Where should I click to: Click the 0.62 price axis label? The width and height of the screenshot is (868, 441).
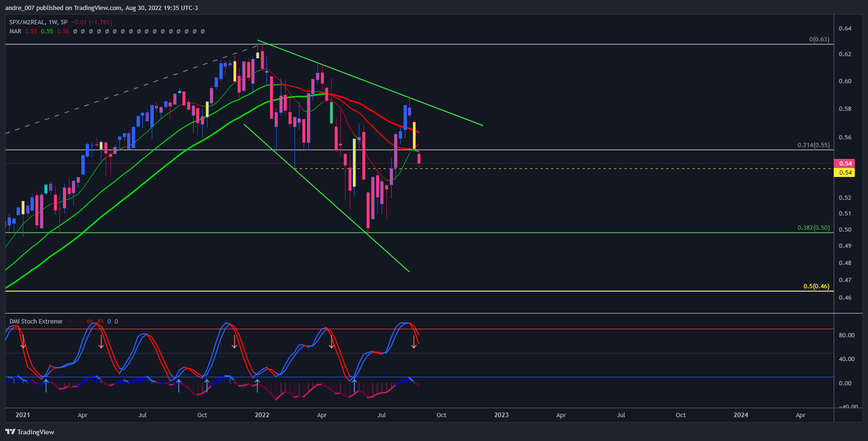tap(845, 54)
